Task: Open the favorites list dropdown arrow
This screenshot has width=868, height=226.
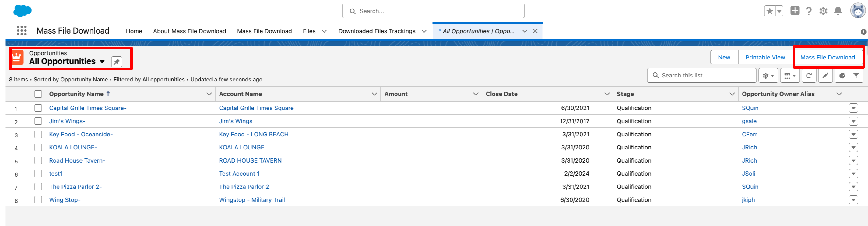Action: click(779, 11)
